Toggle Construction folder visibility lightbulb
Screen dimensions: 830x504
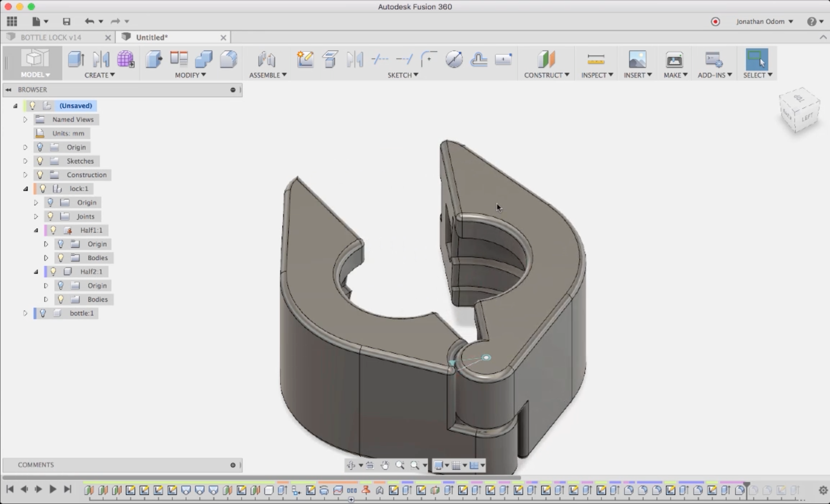[x=40, y=175]
